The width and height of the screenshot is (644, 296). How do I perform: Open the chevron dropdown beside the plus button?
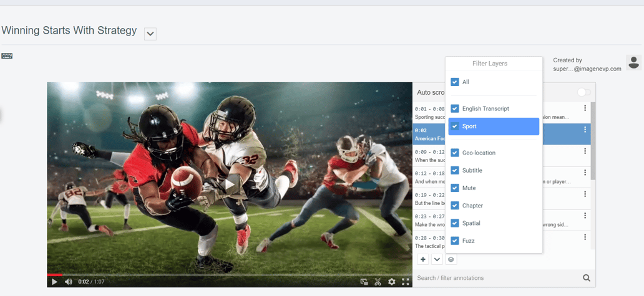click(437, 259)
